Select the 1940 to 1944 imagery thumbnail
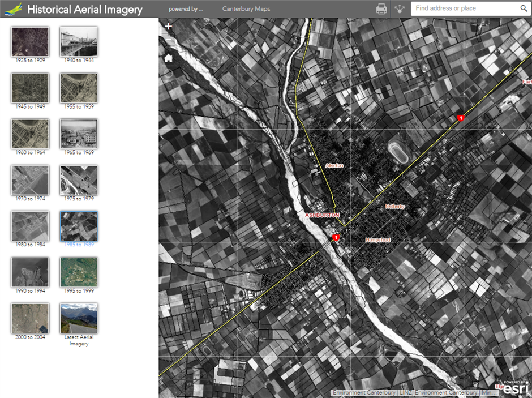 click(x=79, y=42)
